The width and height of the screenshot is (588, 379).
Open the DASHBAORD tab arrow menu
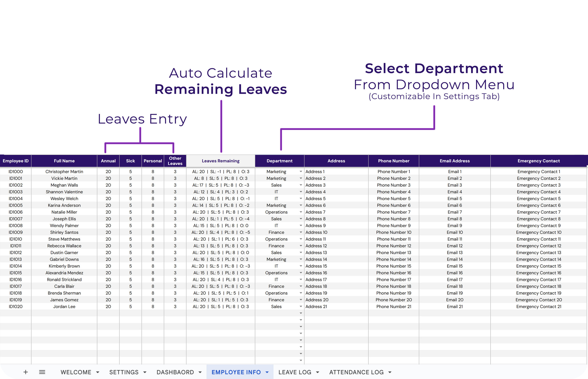coord(200,372)
